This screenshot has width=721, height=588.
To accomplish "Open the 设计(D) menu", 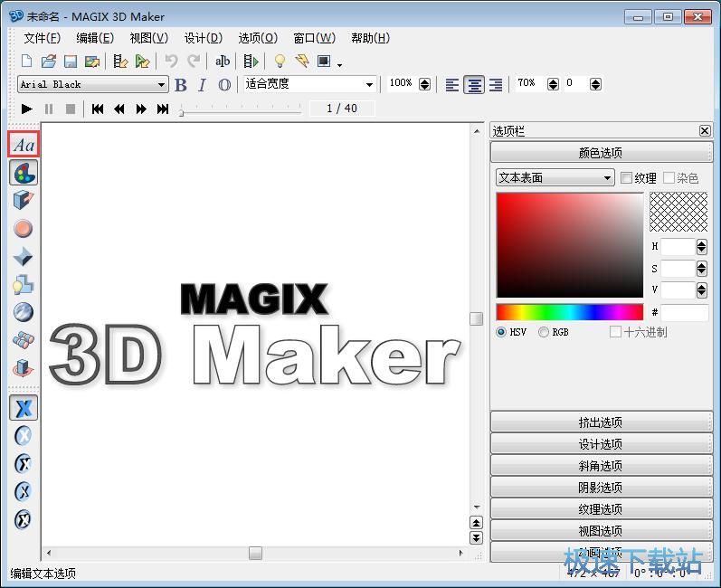I will tap(204, 38).
